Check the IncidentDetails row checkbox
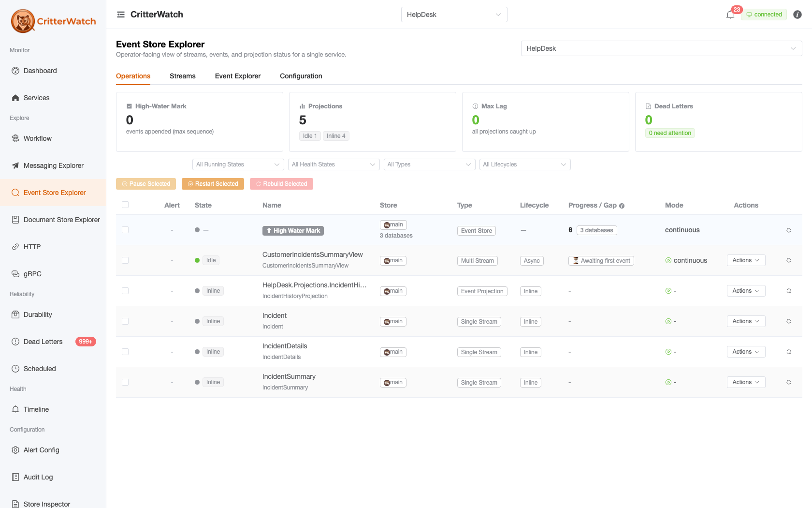The image size is (812, 508). click(125, 352)
